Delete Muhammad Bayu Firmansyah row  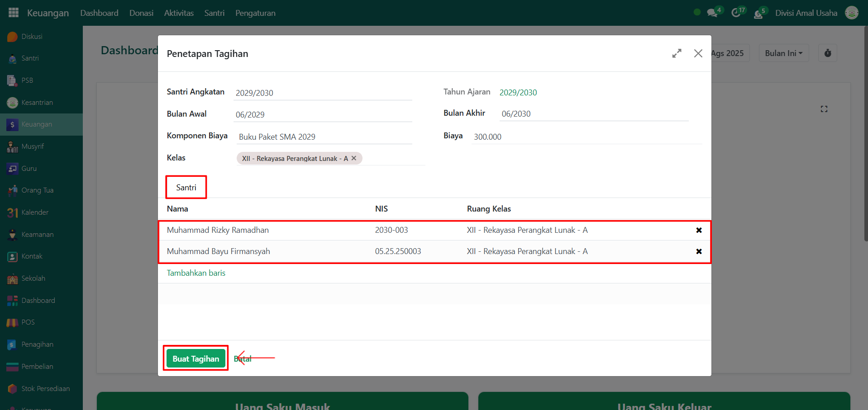(x=699, y=251)
